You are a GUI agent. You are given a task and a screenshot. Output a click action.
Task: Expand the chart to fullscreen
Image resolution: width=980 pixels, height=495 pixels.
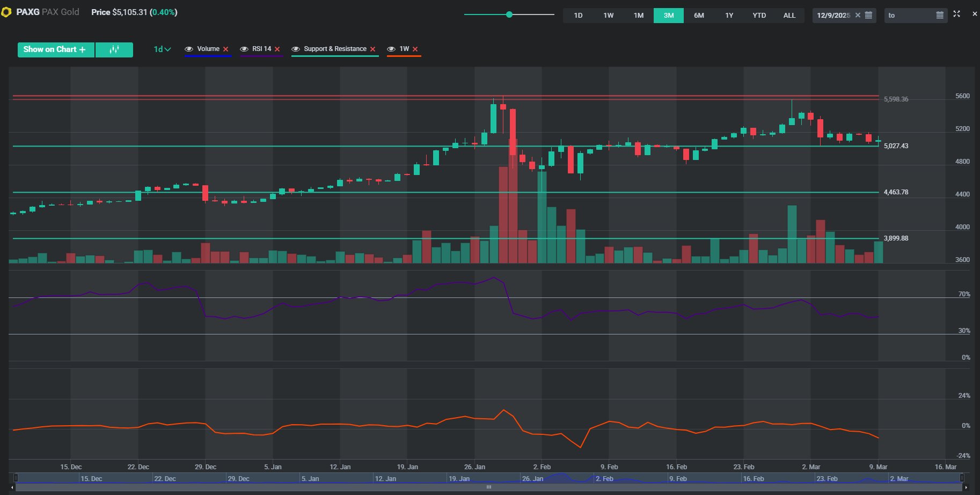tap(956, 14)
